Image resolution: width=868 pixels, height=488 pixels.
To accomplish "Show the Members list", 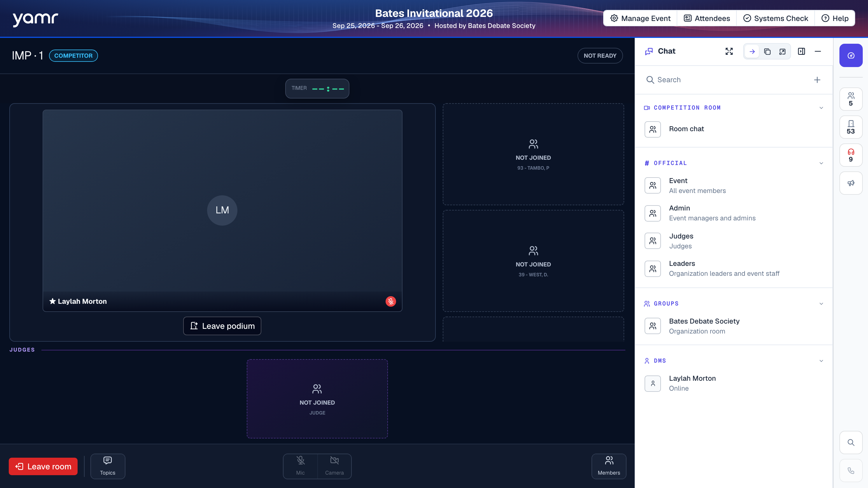I will tap(608, 466).
